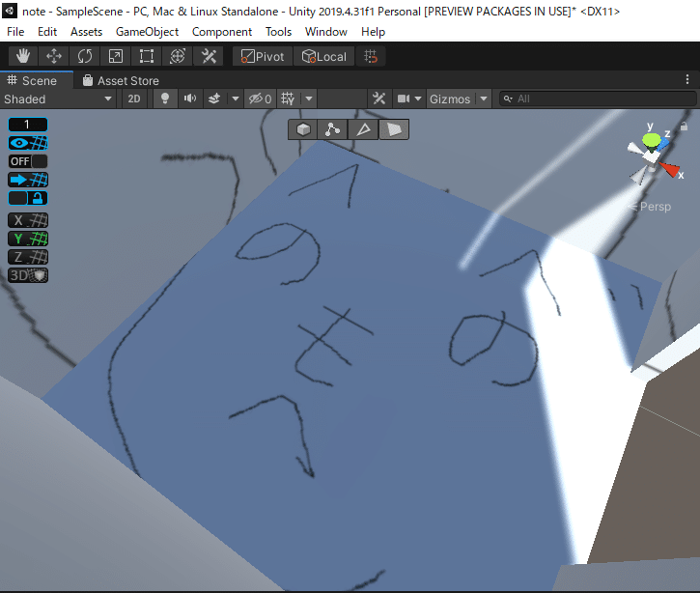This screenshot has width=700, height=593.
Task: Toggle ProGrids grid visibility eye
Action: tap(28, 143)
